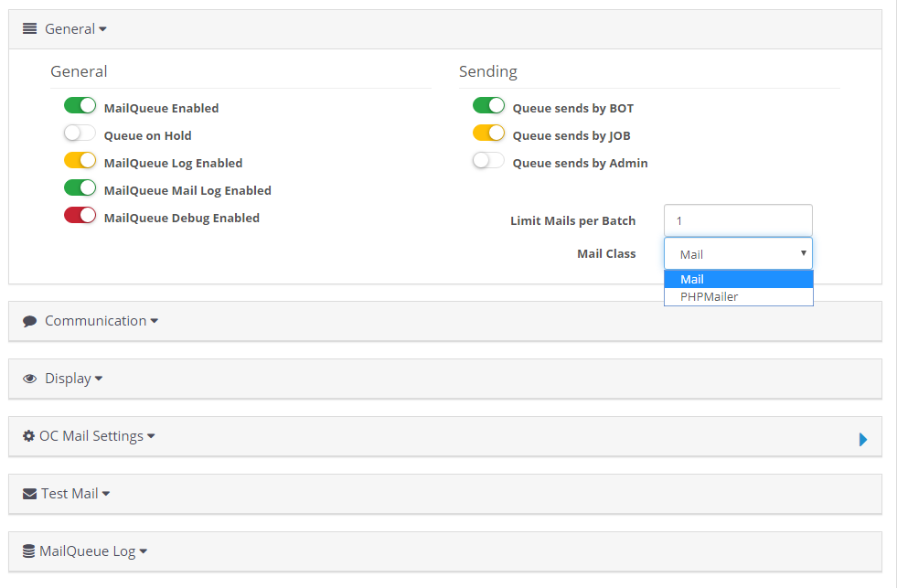The height and width of the screenshot is (588, 897).
Task: Expand the Display panel header
Action: click(445, 379)
